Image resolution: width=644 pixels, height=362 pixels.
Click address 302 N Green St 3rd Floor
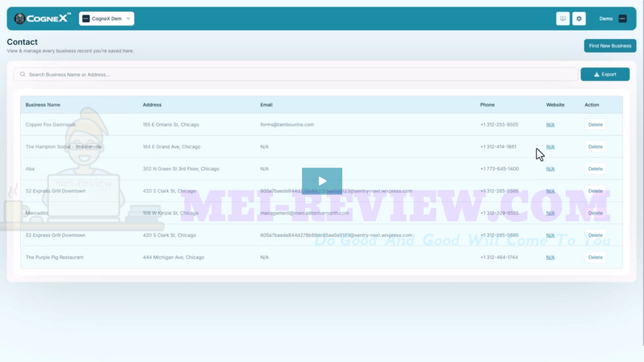[180, 169]
